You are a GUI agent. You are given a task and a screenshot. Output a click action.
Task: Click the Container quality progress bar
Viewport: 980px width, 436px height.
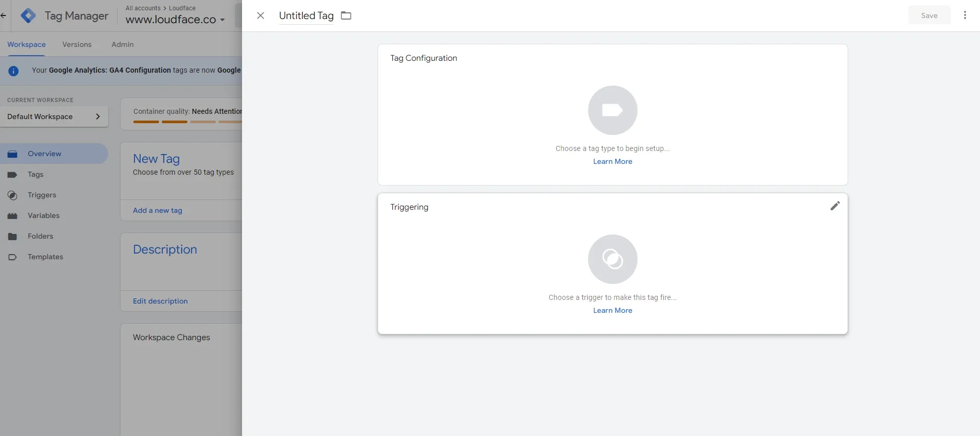[187, 122]
